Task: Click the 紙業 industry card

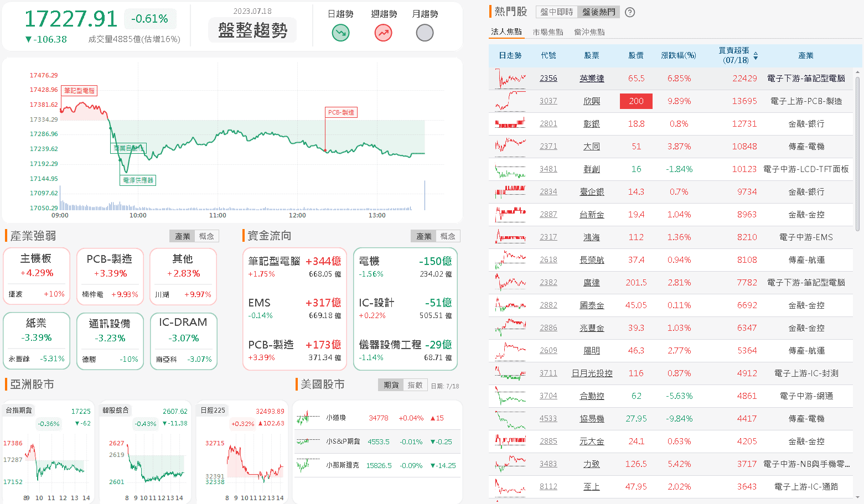Action: 37,341
